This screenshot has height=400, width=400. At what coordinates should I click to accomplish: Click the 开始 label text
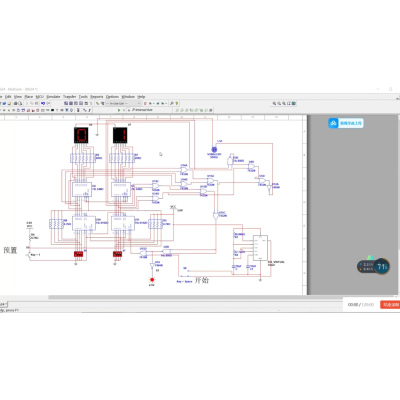coord(202,280)
